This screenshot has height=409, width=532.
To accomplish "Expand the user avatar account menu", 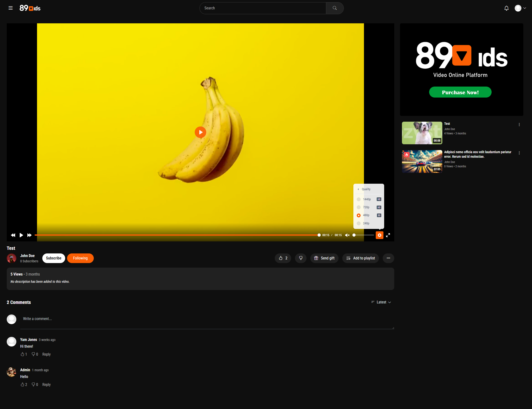I will 520,8.
